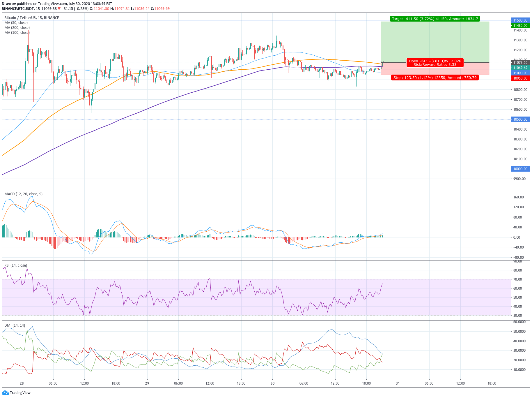Click the red loss zone of long position
This screenshot has width=532, height=398.
[x=435, y=69]
